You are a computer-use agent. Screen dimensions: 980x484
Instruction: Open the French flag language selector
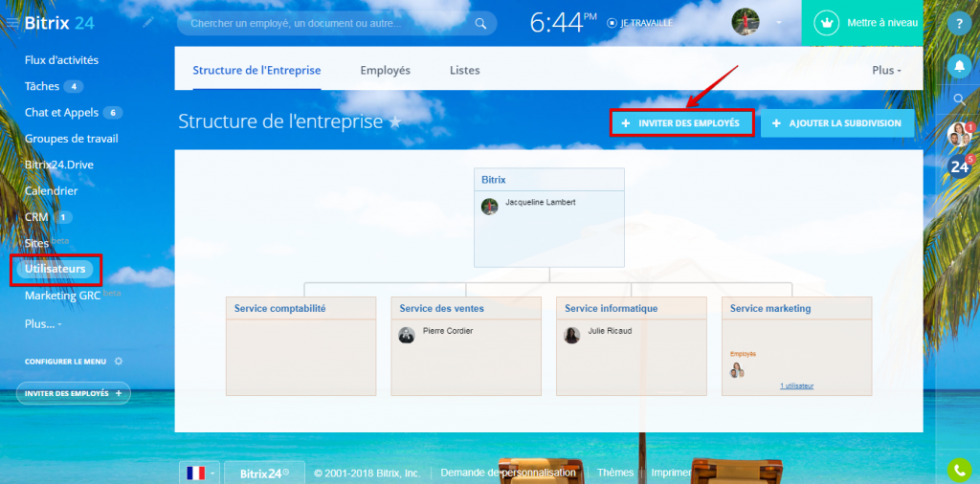pos(199,473)
